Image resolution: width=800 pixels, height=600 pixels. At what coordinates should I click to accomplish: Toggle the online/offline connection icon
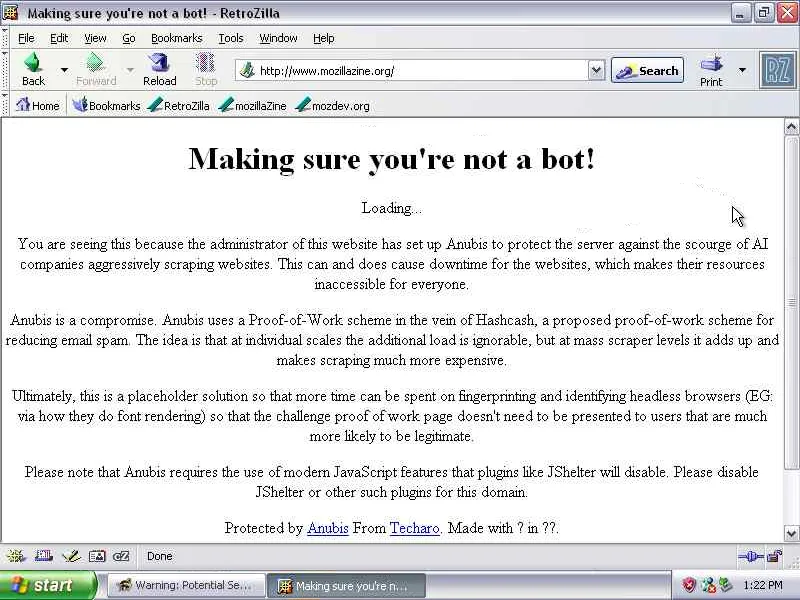pyautogui.click(x=750, y=557)
